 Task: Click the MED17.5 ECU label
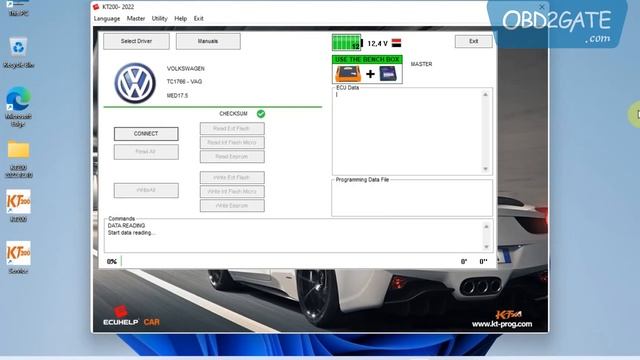177,96
